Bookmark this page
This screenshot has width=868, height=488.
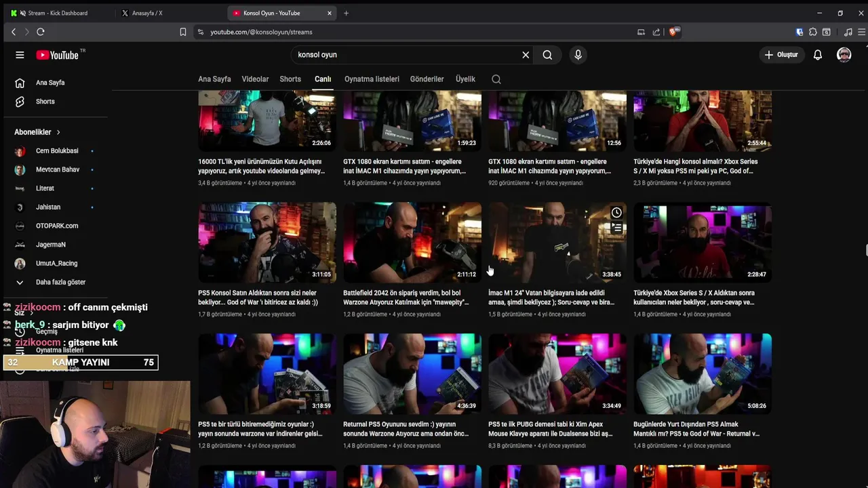(183, 32)
